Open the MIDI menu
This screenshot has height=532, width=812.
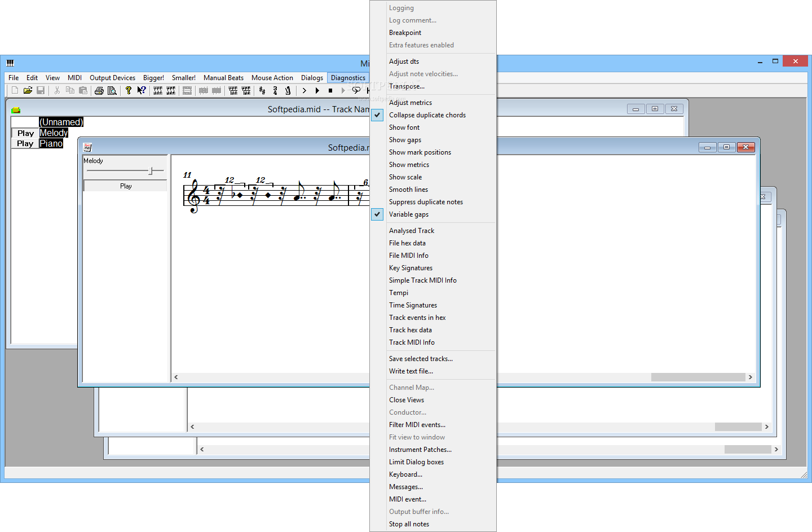[x=74, y=78]
